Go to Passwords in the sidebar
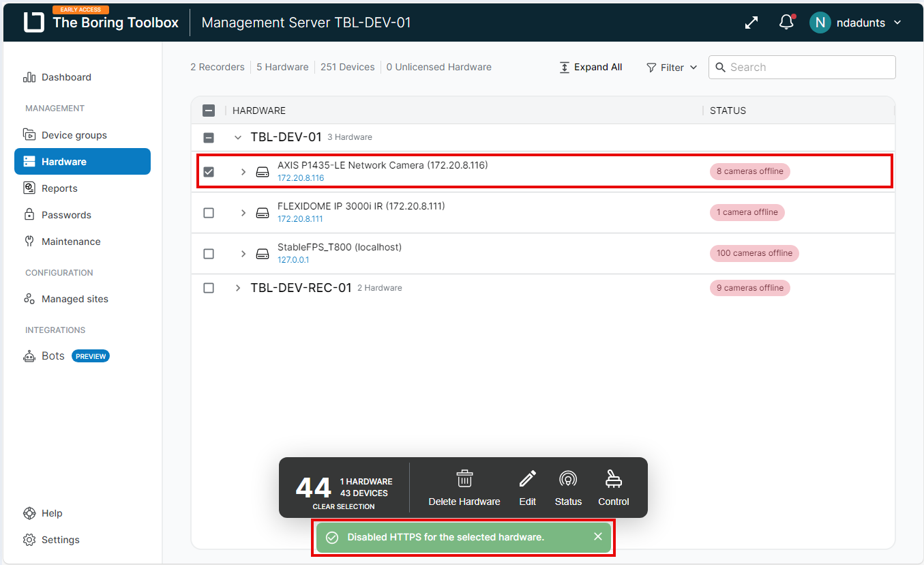 tap(66, 215)
